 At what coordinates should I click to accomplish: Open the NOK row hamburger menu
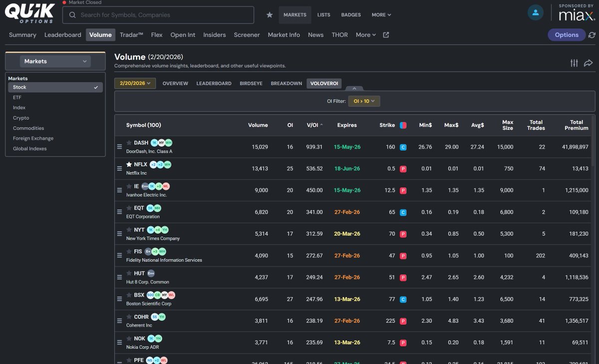point(119,342)
